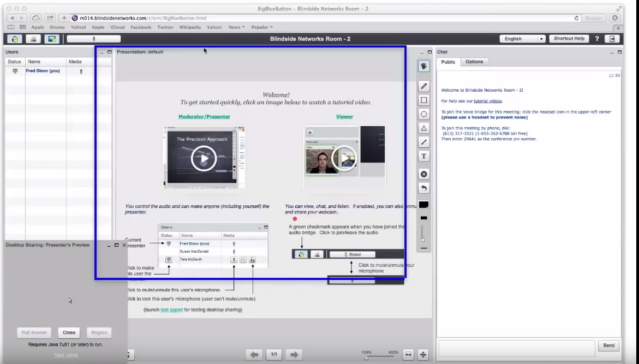Click the Shortcut Help button
This screenshot has height=364, width=639.
click(569, 39)
